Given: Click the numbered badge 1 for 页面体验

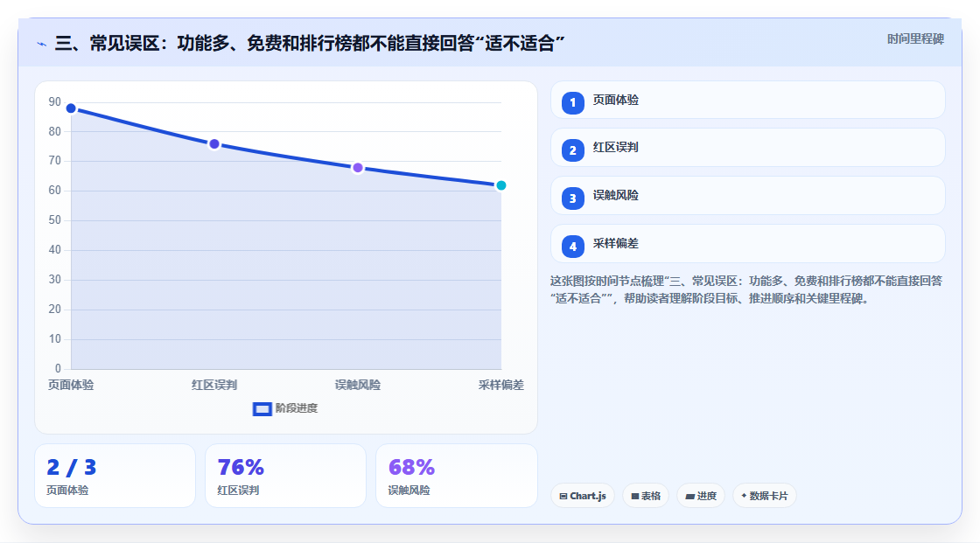Looking at the screenshot, I should click(572, 103).
